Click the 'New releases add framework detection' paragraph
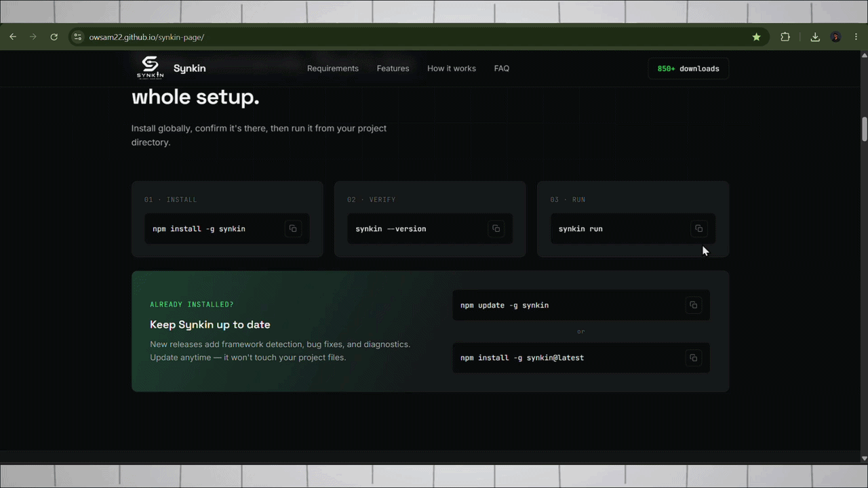Viewport: 868px width, 488px height. [x=280, y=351]
